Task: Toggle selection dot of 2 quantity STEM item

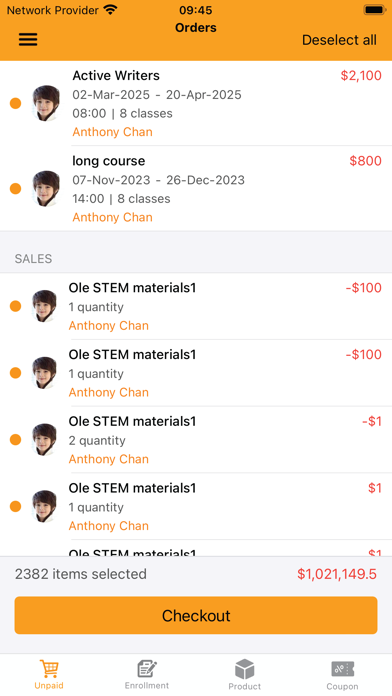Action: pos(16,439)
